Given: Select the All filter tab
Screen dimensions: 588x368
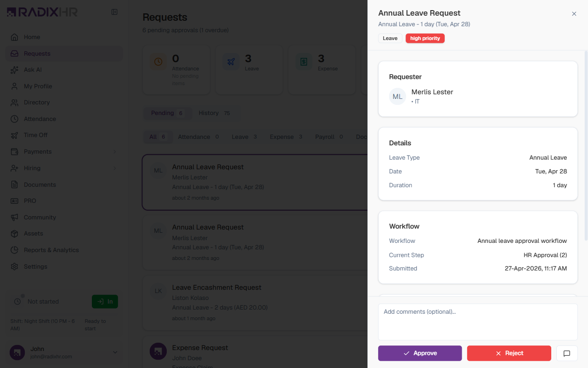Looking at the screenshot, I should point(158,137).
